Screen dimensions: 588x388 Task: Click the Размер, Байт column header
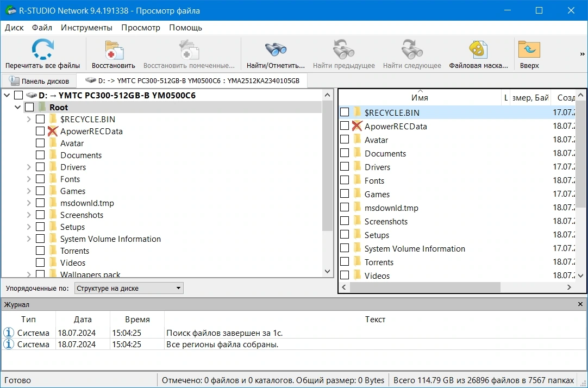tap(530, 97)
